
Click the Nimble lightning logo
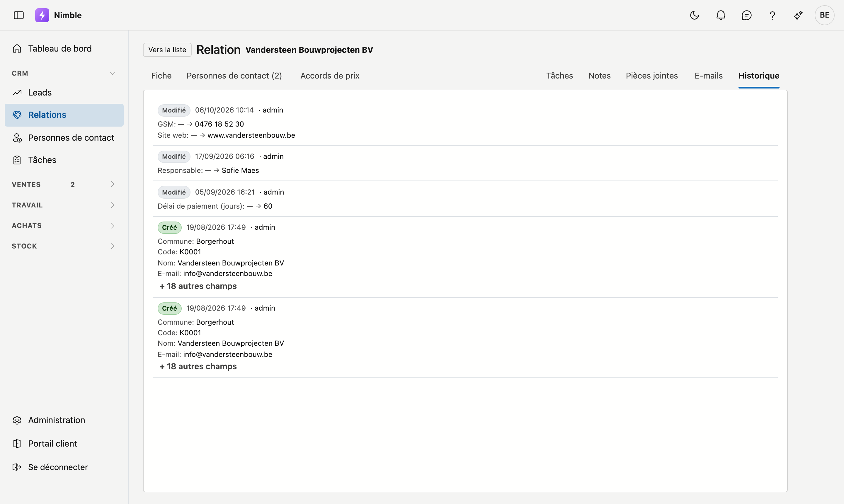pos(42,15)
